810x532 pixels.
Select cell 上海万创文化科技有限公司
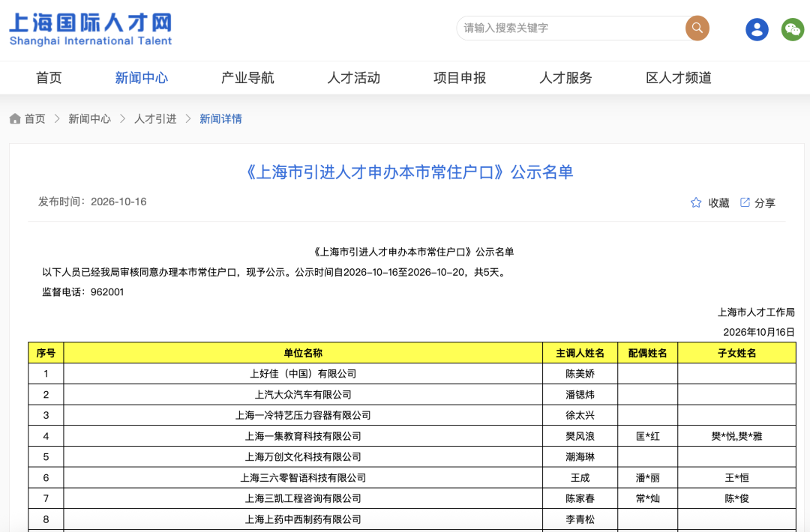click(x=303, y=456)
